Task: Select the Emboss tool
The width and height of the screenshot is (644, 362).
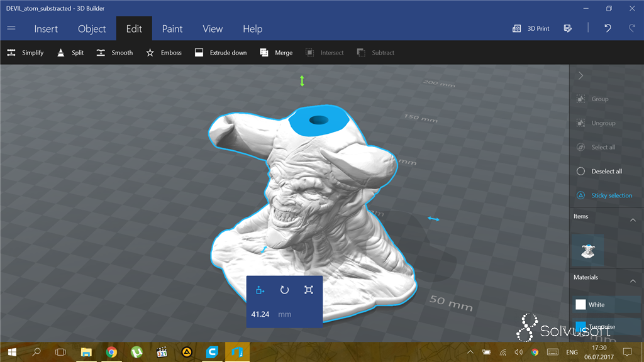Action: coord(164,53)
